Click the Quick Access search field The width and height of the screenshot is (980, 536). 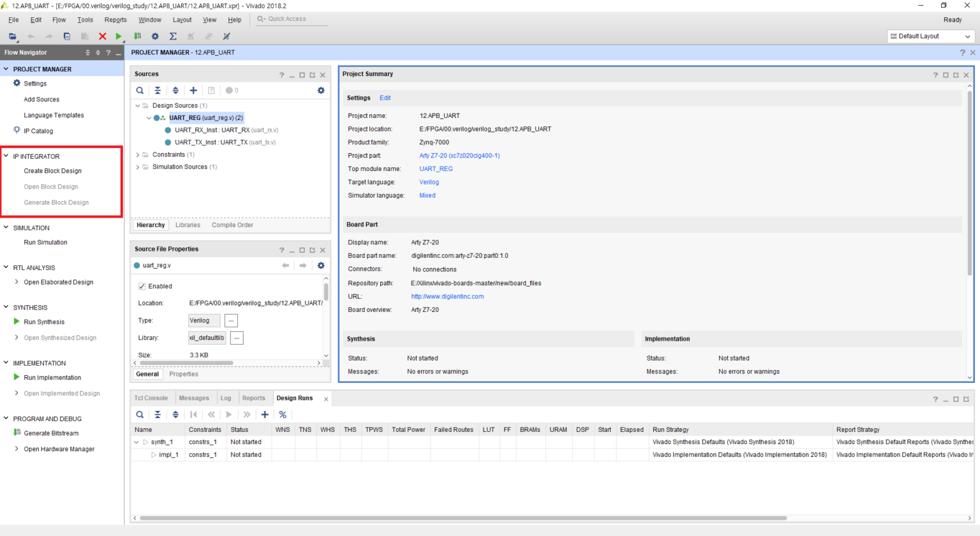pyautogui.click(x=292, y=19)
